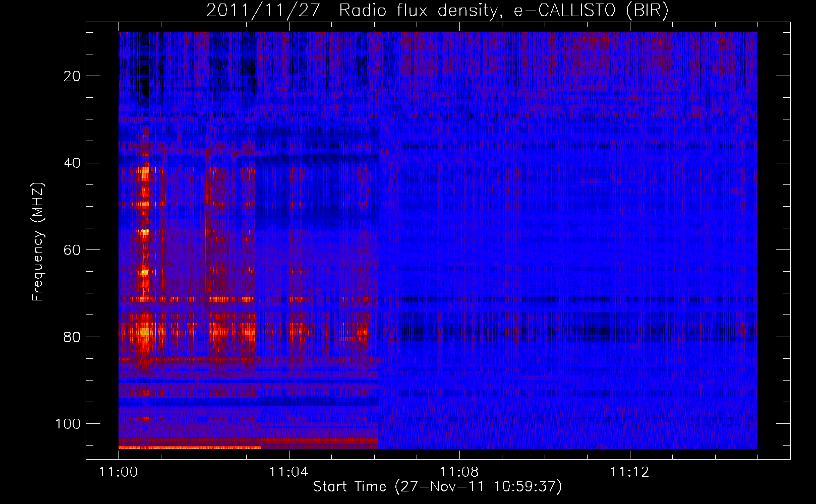
Task: Click the '60' frequency tick label
Action: (73, 250)
